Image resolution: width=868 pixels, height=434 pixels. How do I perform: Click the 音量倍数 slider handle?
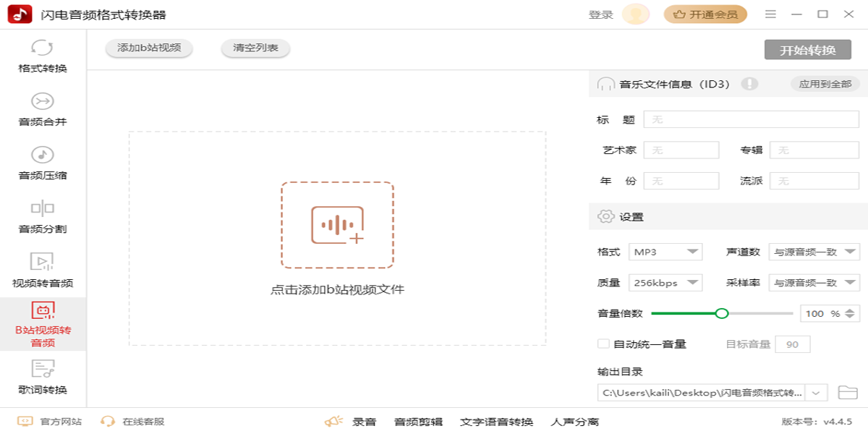[721, 313]
